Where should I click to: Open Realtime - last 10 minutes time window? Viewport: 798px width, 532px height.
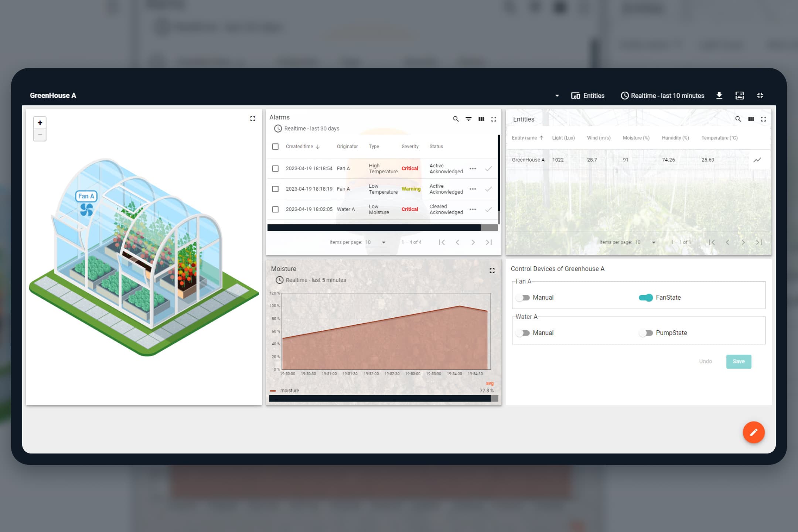click(x=662, y=96)
